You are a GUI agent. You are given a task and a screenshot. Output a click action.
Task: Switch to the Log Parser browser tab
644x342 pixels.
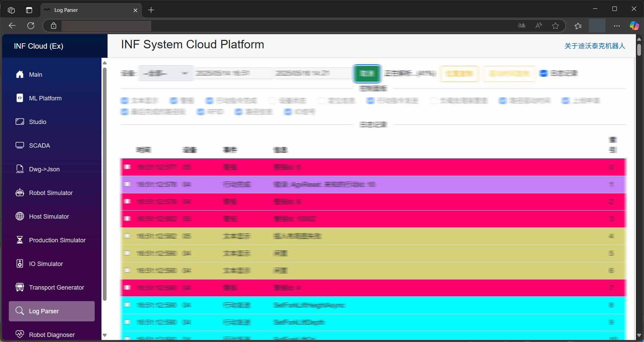tap(91, 10)
